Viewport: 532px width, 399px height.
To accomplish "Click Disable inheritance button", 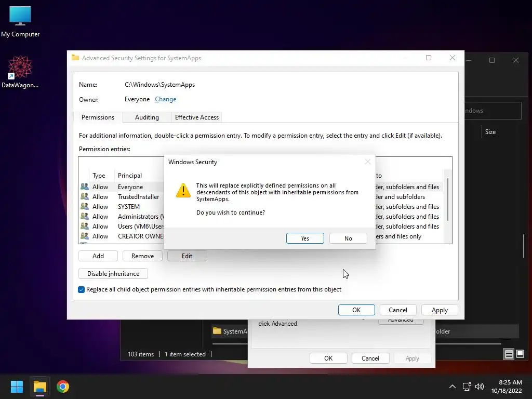I will (113, 273).
